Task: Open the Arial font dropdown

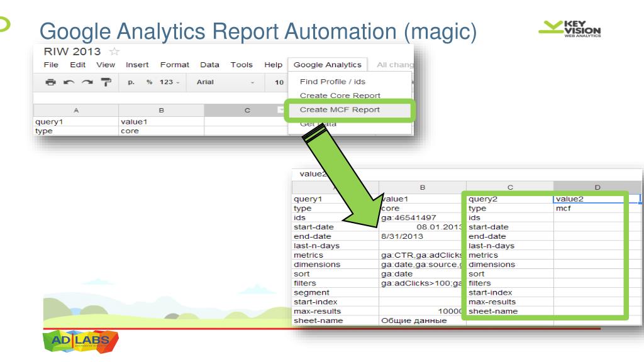Action: pos(225,82)
